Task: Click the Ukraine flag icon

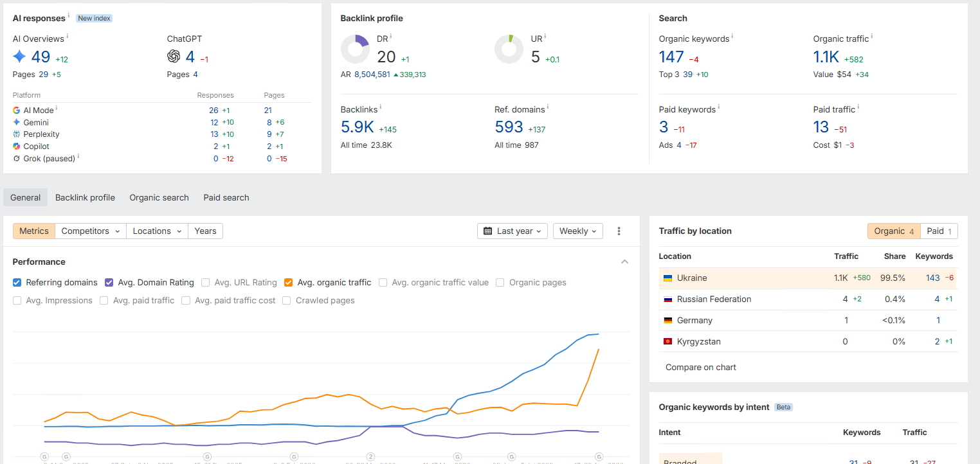Action: point(667,278)
